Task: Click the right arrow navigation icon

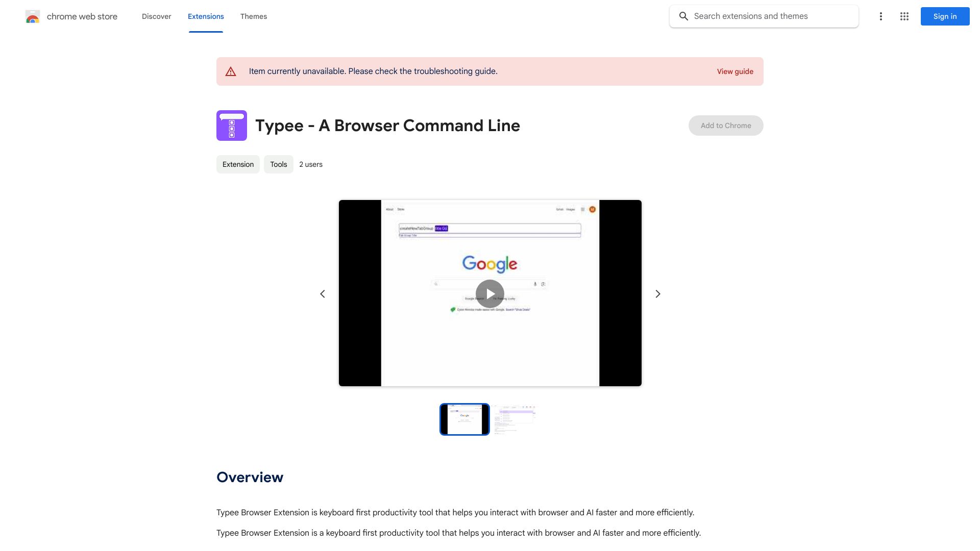Action: 657,293
